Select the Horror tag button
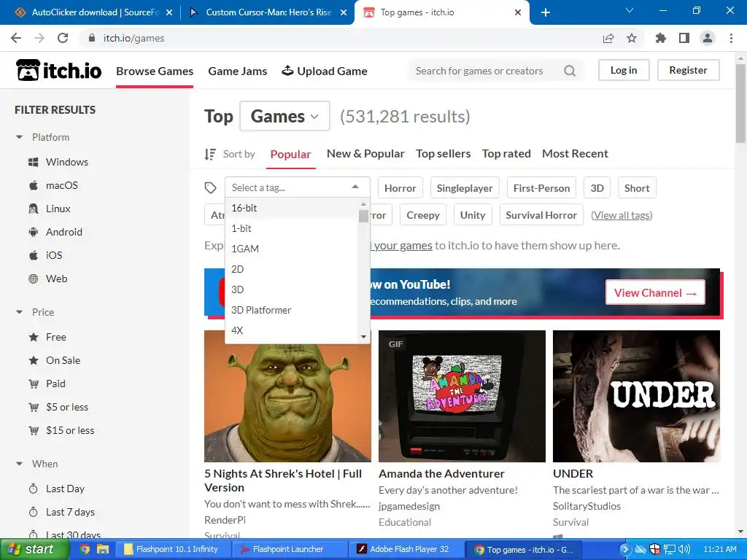747x560 pixels. (400, 188)
